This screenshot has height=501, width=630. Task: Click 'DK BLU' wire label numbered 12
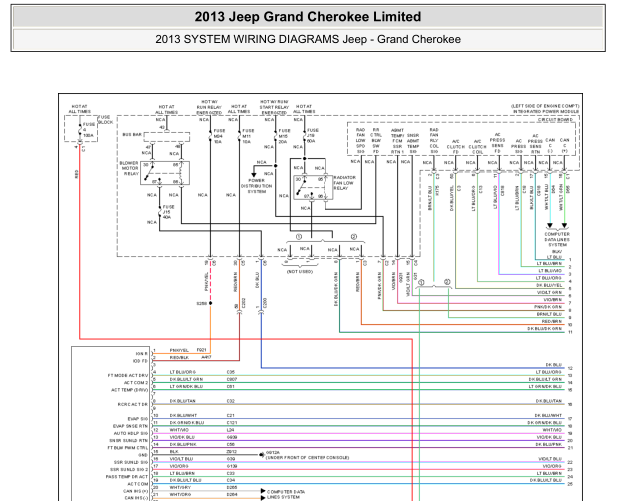click(x=554, y=365)
